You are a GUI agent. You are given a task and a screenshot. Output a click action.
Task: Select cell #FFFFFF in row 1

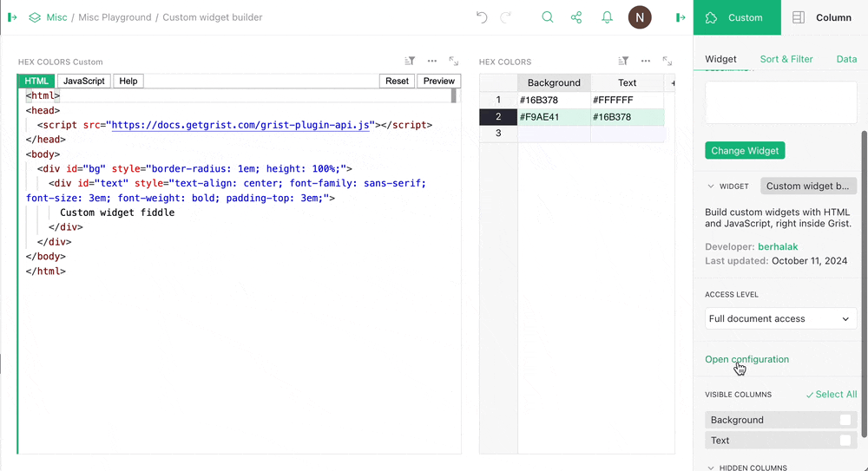pos(628,100)
